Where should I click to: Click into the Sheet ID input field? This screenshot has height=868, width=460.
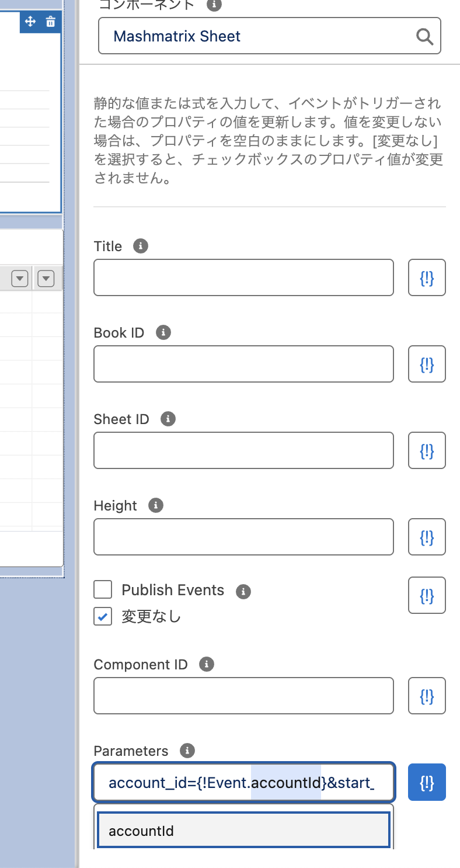tap(243, 450)
